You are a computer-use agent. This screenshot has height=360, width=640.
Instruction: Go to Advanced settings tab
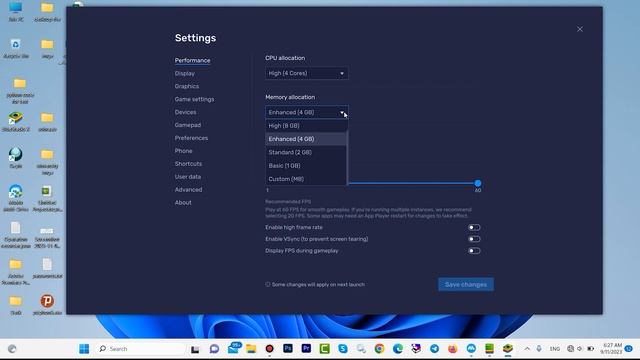pos(188,189)
